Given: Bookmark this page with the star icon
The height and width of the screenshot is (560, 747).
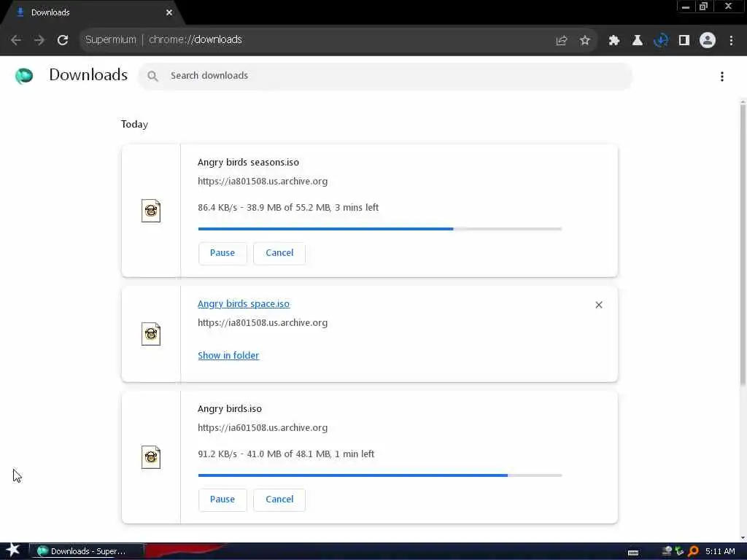Looking at the screenshot, I should click(585, 41).
